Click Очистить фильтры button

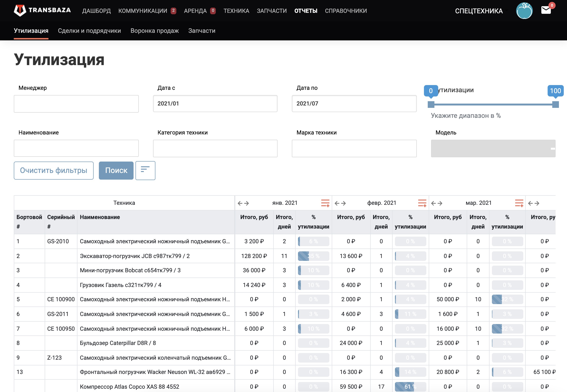[x=53, y=170]
